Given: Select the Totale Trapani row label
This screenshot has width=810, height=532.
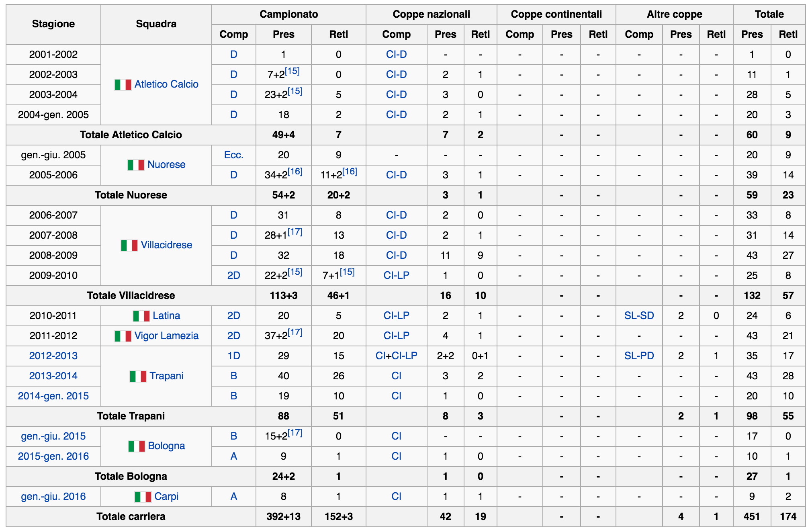Looking at the screenshot, I should (131, 416).
